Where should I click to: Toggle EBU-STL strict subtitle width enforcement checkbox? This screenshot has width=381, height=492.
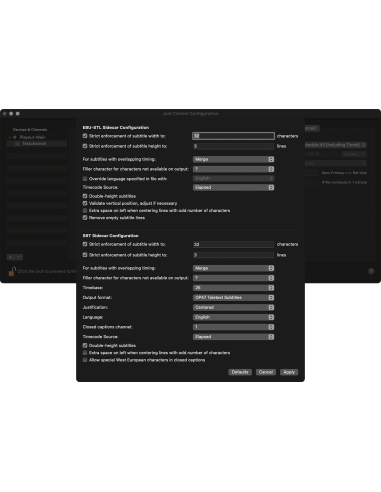[85, 136]
